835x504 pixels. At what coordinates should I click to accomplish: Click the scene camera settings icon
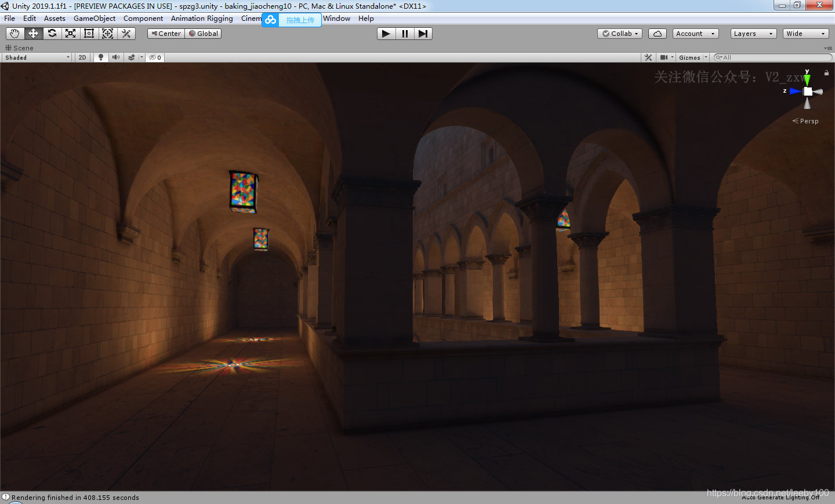click(x=663, y=57)
